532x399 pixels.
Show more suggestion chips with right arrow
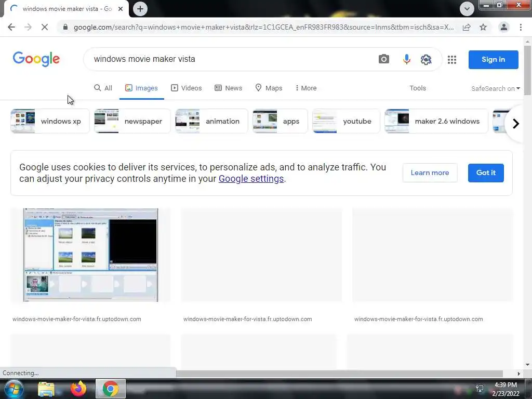[516, 124]
